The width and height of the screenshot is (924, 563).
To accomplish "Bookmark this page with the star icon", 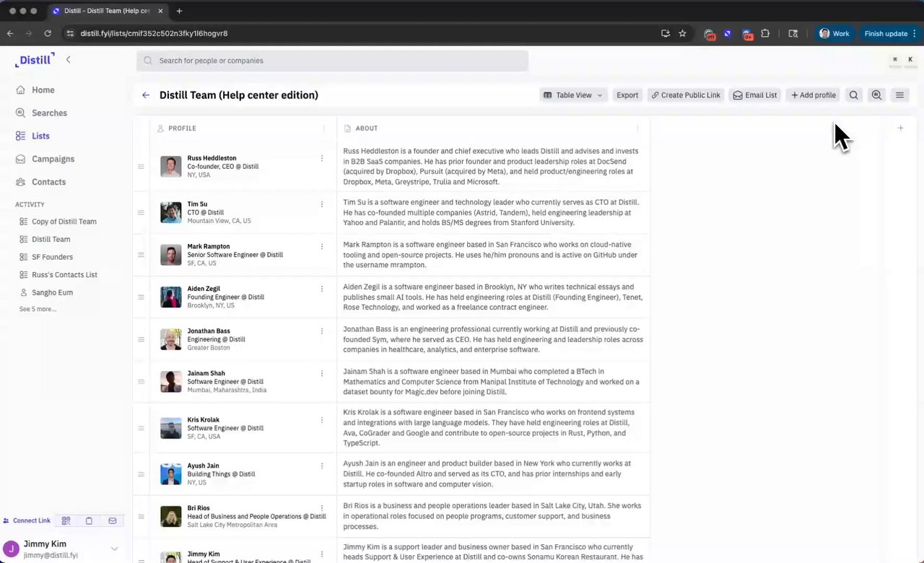I will 682,33.
